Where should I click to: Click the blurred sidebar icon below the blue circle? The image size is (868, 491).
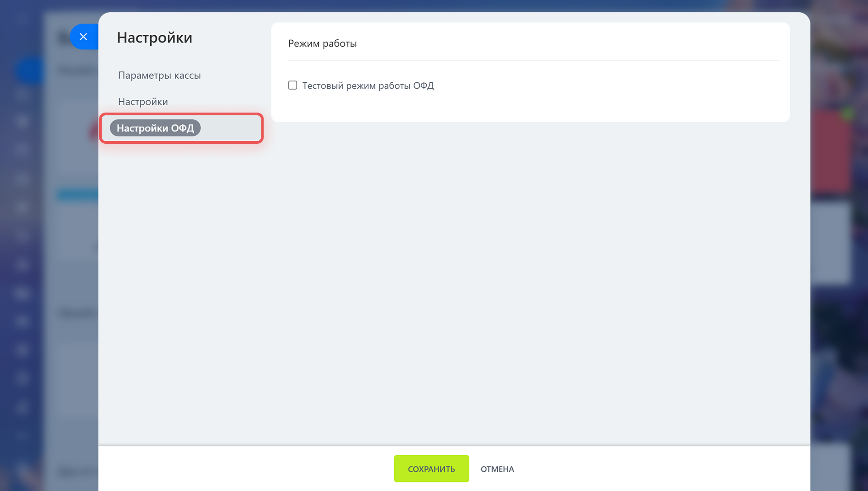[x=22, y=94]
